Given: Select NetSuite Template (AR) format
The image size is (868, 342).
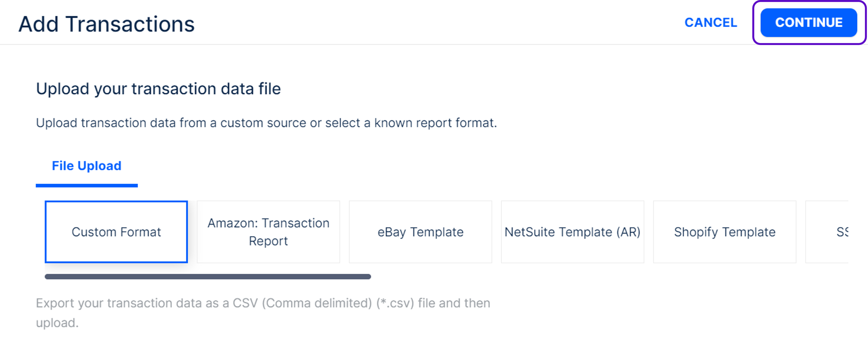Looking at the screenshot, I should (572, 232).
